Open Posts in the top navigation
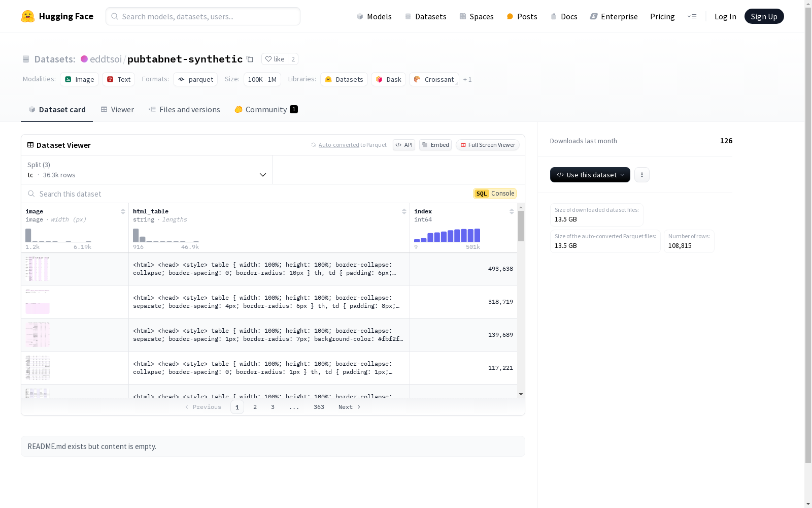 pyautogui.click(x=522, y=16)
